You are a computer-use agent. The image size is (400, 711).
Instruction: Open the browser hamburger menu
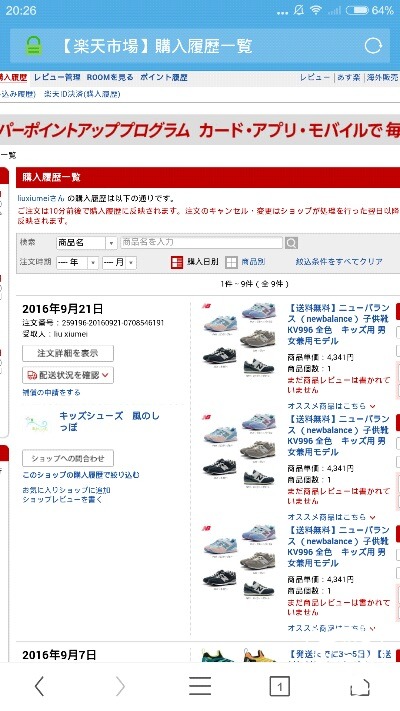click(200, 686)
